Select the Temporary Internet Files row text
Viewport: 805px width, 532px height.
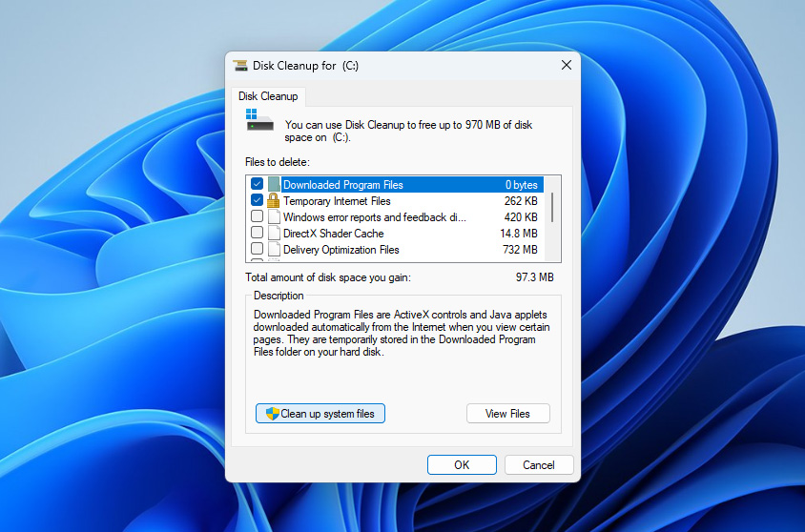(337, 201)
